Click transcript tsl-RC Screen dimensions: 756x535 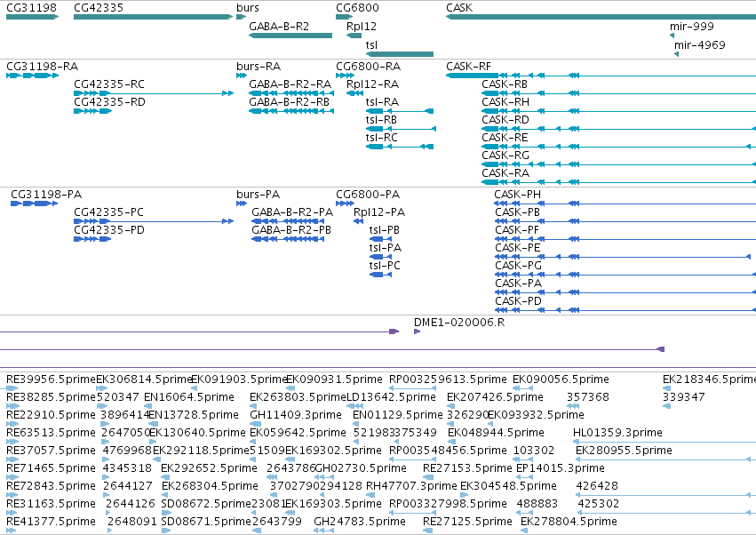pos(382,138)
